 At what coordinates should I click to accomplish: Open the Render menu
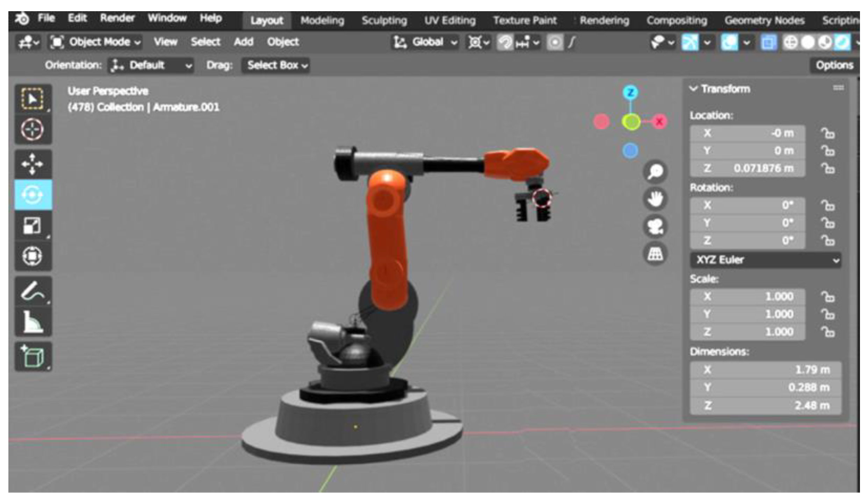click(x=117, y=18)
